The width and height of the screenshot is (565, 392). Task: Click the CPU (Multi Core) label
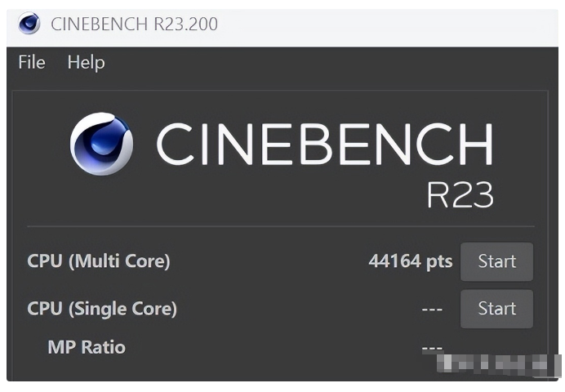pyautogui.click(x=99, y=261)
